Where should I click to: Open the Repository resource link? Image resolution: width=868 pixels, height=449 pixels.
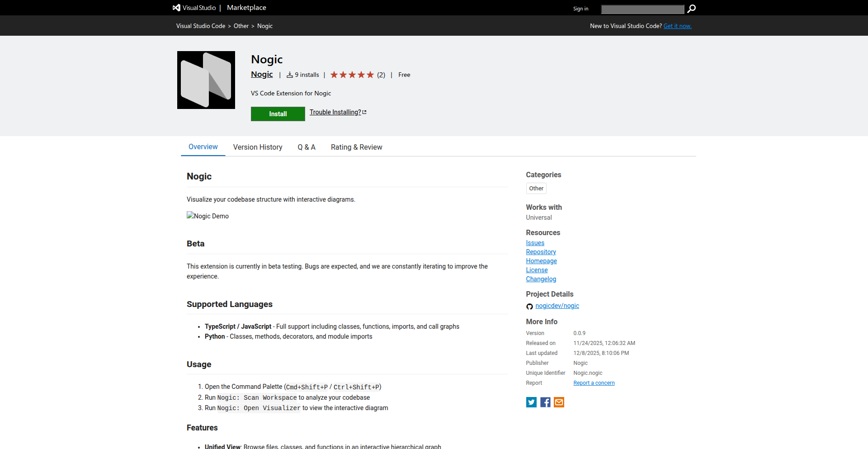541,252
